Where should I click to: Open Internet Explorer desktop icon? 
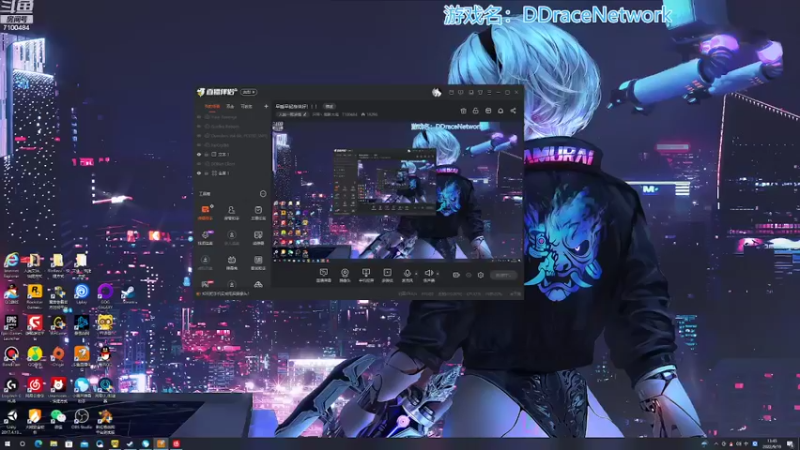pos(11,264)
